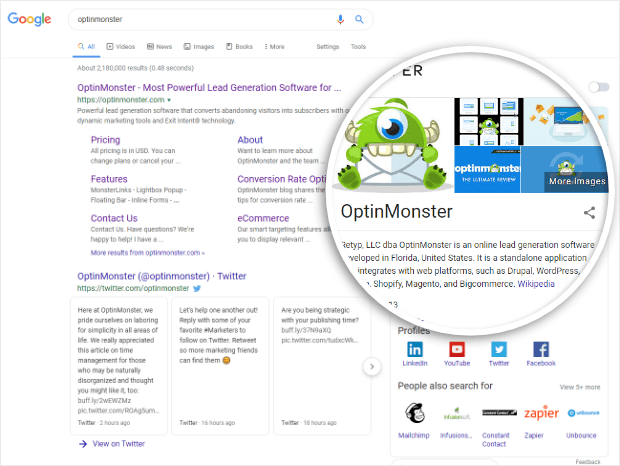Screen dimensions: 620x466
Task: Switch to the Books tab
Action: (x=239, y=47)
